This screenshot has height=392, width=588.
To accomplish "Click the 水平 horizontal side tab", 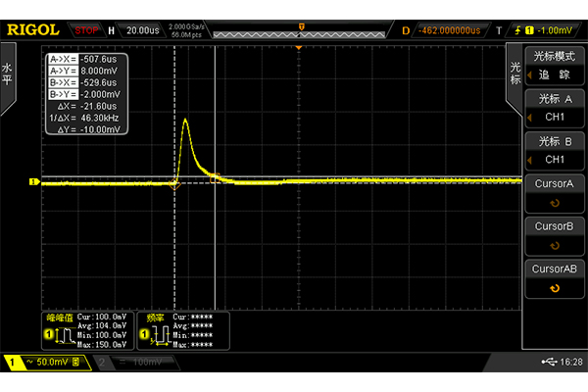I will coord(8,73).
